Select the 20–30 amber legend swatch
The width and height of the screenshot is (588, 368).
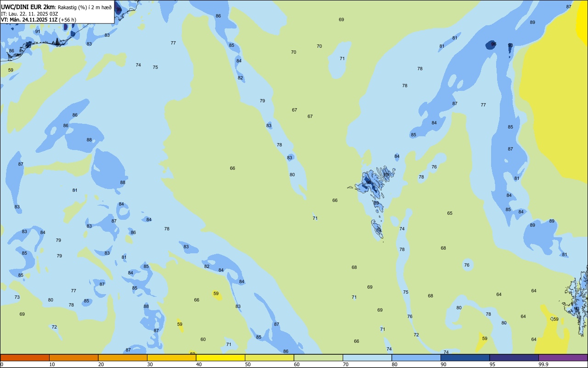point(123,357)
